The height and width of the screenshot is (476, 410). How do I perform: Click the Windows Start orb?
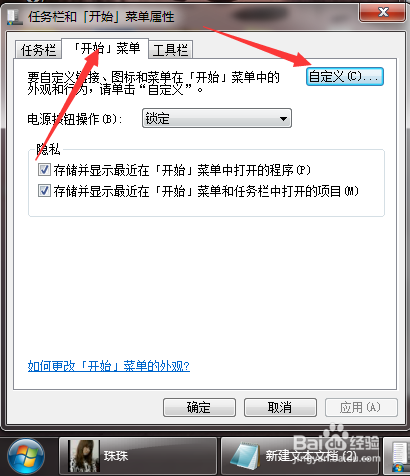pyautogui.click(x=26, y=457)
